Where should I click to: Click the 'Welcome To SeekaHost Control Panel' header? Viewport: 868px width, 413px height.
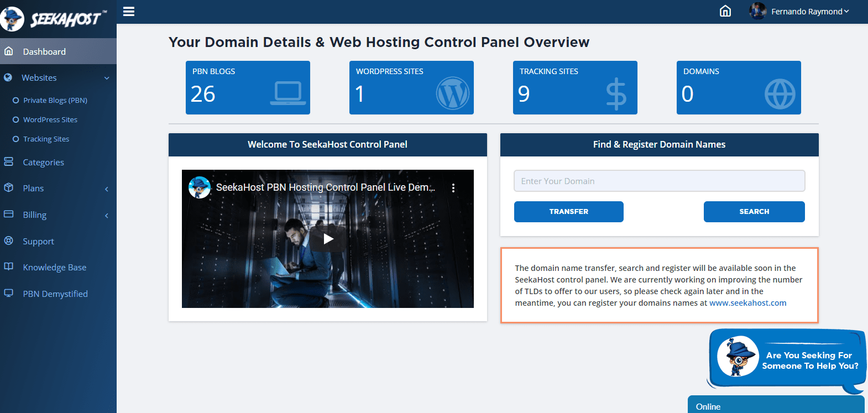coord(328,145)
